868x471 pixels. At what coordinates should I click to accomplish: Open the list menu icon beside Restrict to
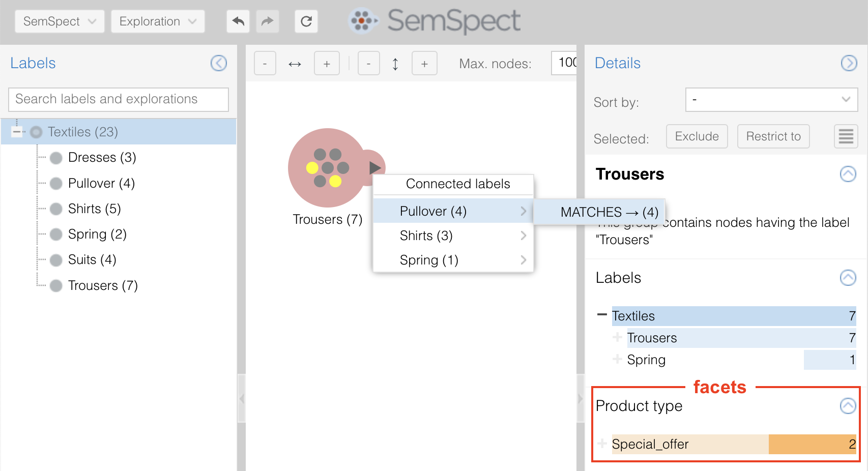[x=846, y=136]
